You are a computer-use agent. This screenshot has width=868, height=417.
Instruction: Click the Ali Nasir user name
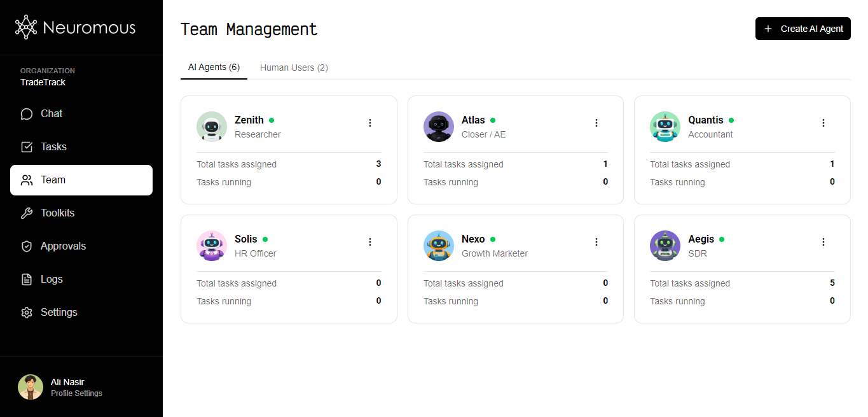click(67, 382)
